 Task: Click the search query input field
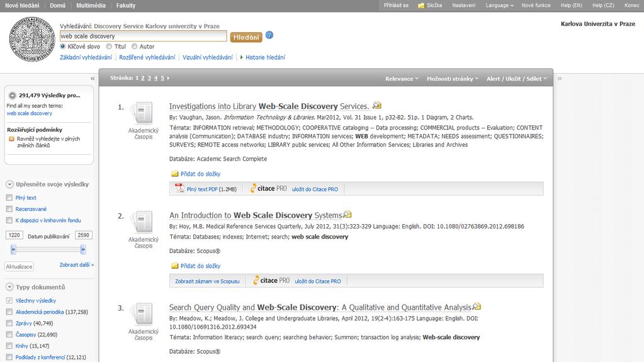click(144, 36)
